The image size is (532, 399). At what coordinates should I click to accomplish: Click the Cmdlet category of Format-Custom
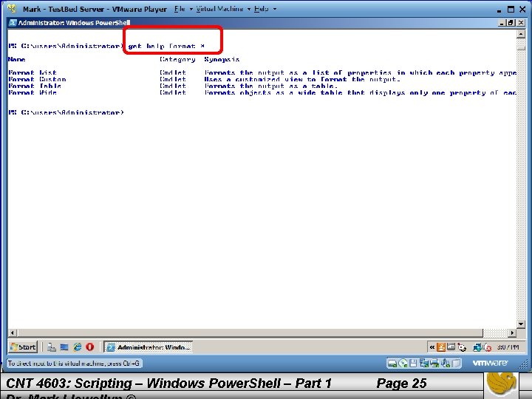pyautogui.click(x=173, y=79)
